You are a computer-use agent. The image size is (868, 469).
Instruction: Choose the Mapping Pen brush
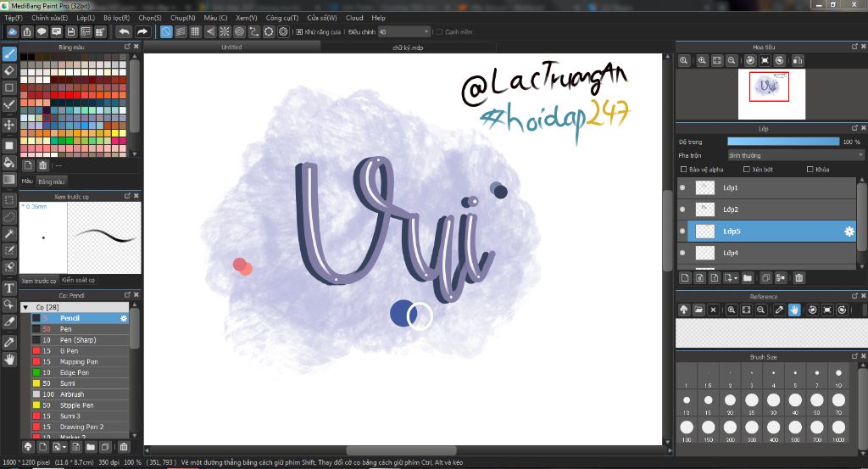79,361
